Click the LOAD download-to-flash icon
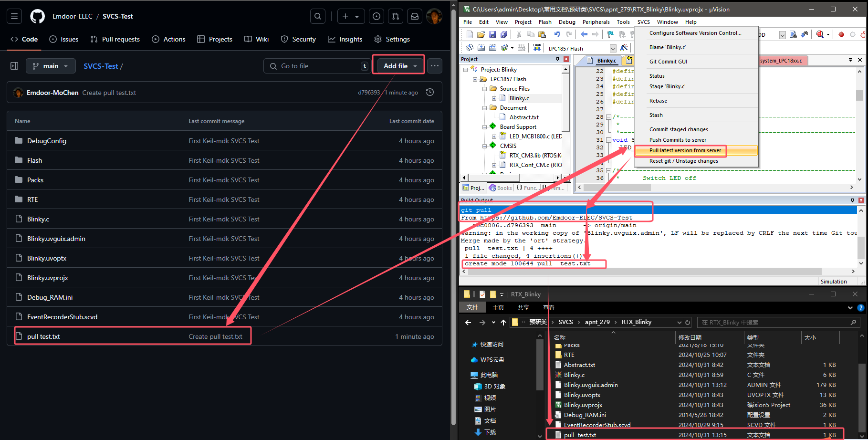 (537, 48)
